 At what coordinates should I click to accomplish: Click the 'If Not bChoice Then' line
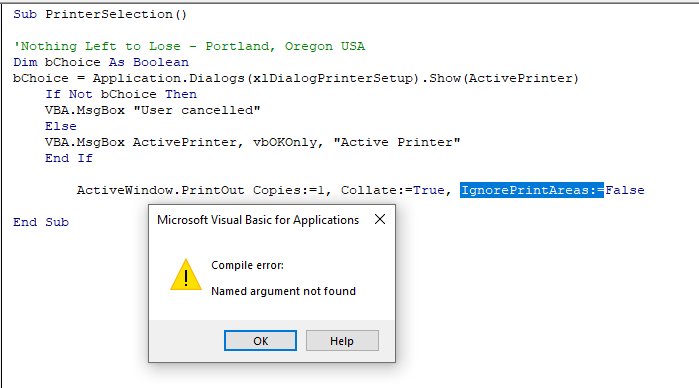tap(121, 95)
